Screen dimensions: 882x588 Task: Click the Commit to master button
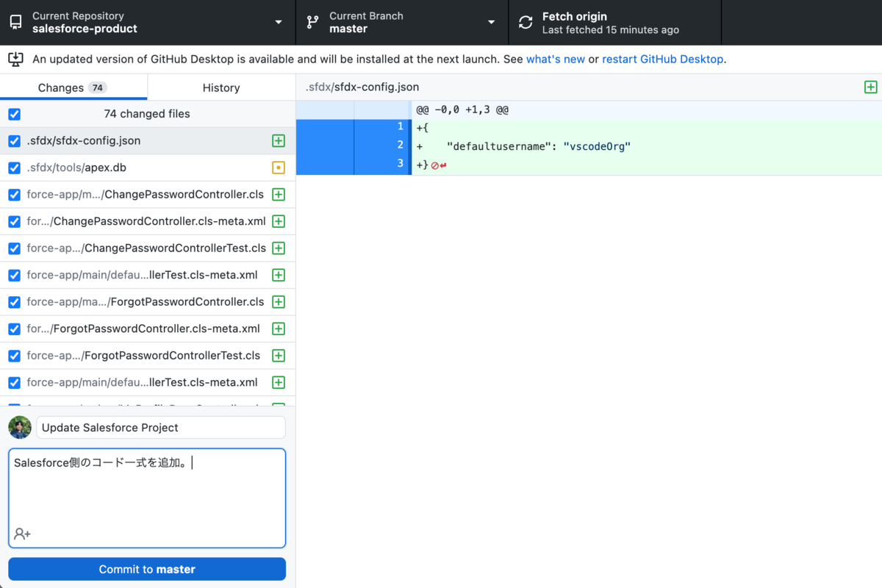click(147, 569)
